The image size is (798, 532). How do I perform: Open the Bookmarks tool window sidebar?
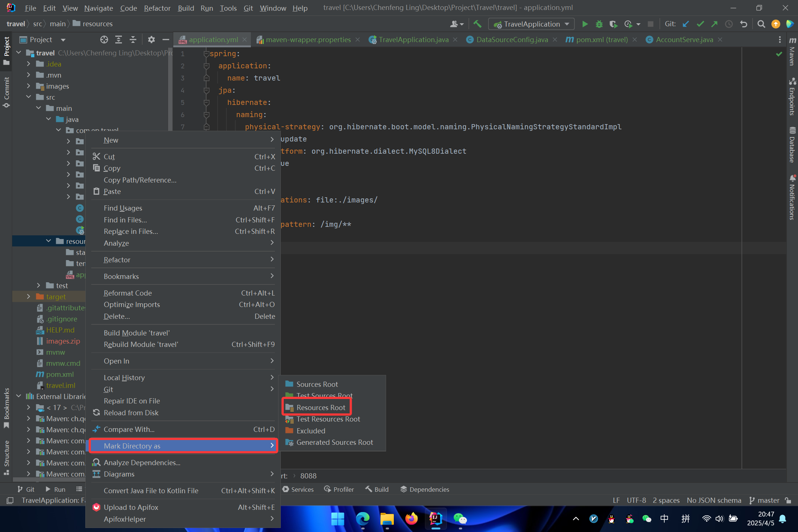(6, 407)
